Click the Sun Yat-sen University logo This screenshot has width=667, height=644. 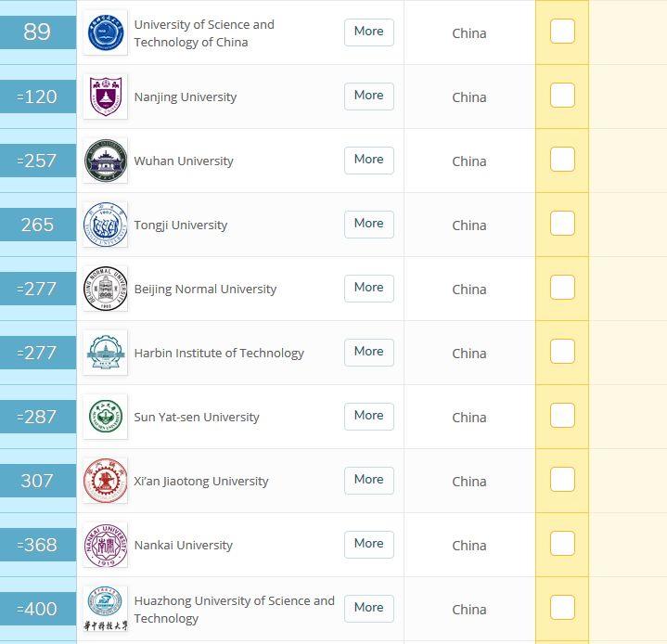105,418
